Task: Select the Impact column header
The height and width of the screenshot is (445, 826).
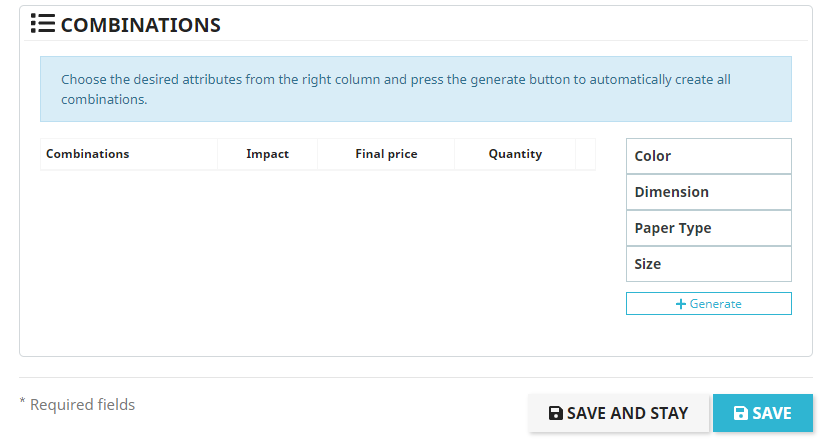Action: [267, 154]
